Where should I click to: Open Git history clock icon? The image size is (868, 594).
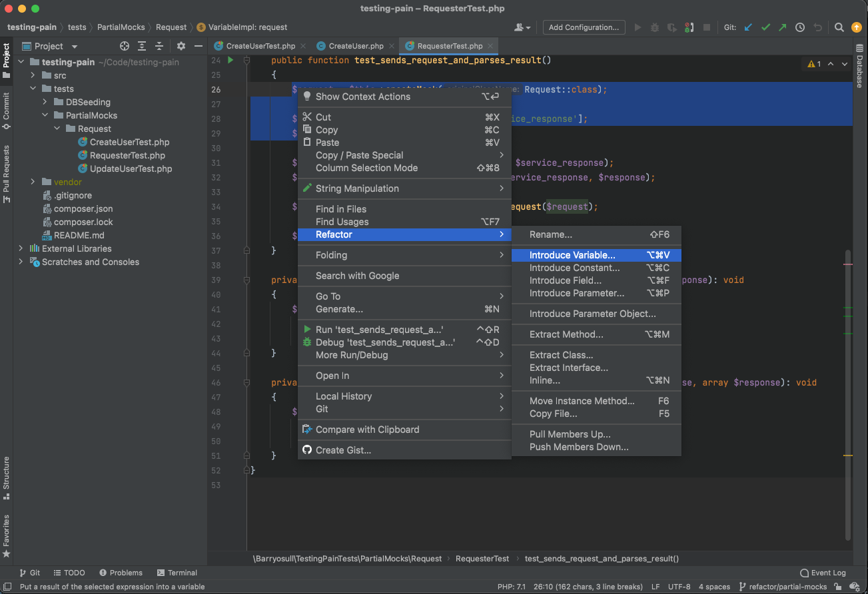[x=800, y=27]
